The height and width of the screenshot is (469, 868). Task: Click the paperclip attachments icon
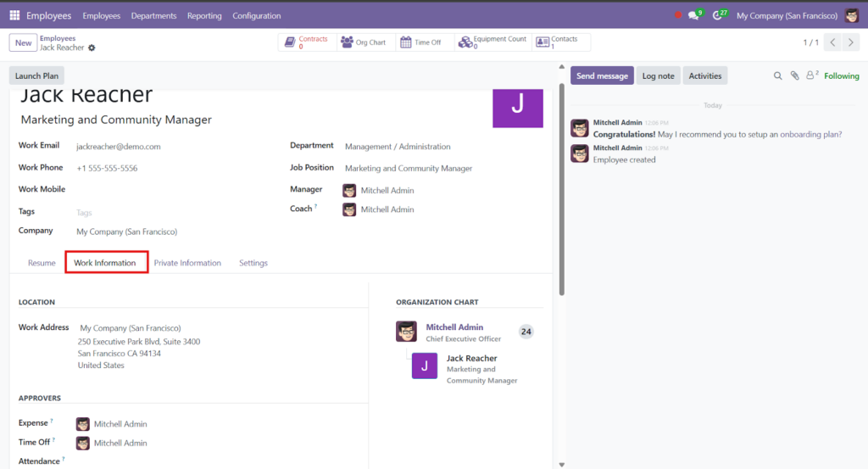point(794,75)
